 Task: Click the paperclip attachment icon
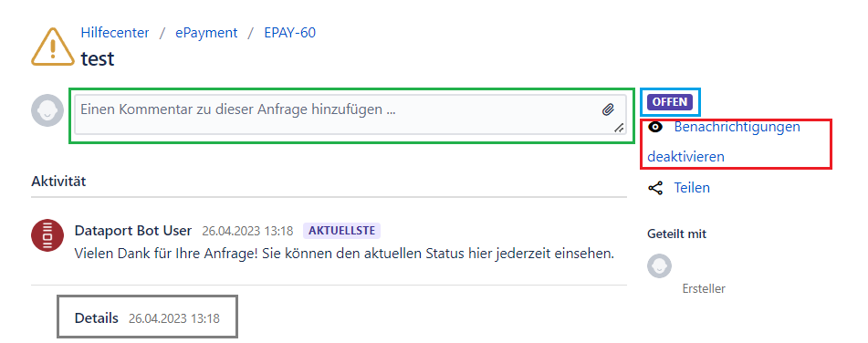point(608,109)
